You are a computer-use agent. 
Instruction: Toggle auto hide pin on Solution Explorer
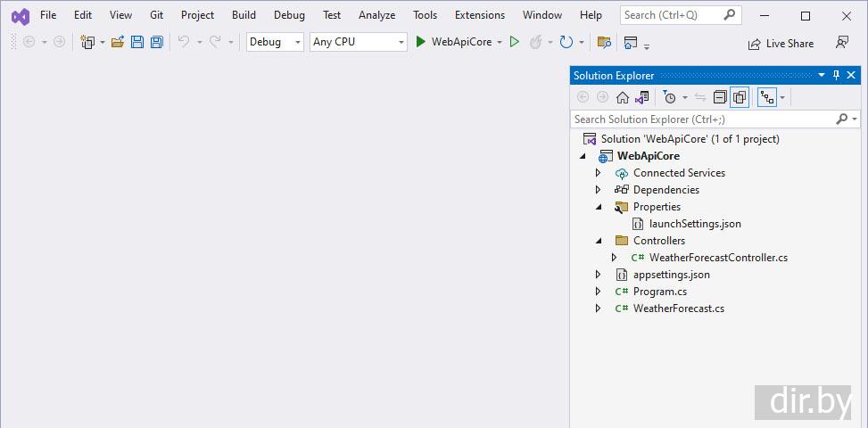pyautogui.click(x=837, y=75)
